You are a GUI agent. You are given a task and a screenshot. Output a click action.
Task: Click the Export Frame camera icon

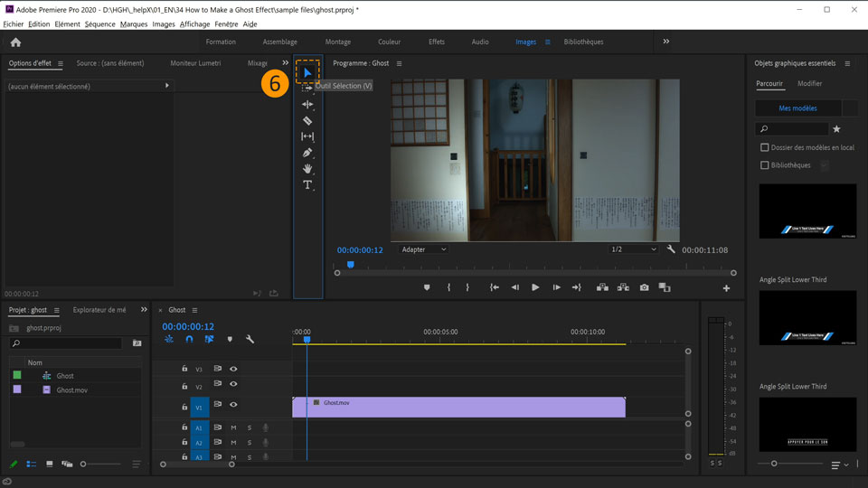pyautogui.click(x=644, y=287)
